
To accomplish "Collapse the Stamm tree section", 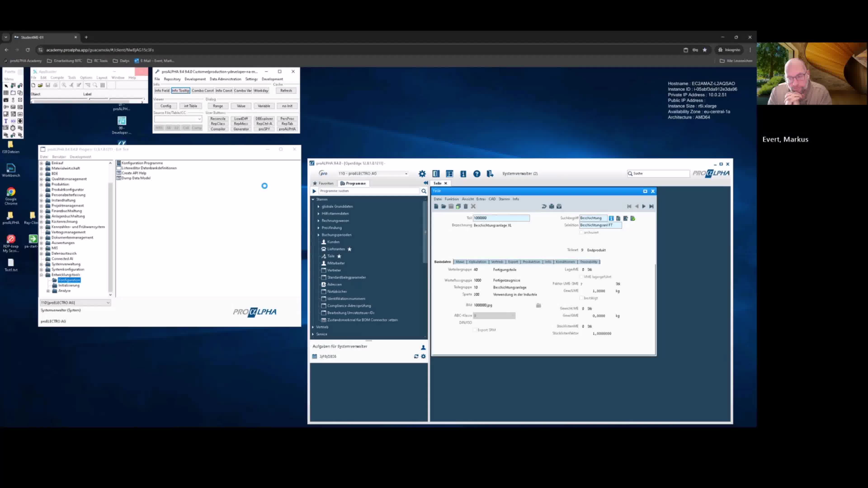I will tap(313, 199).
